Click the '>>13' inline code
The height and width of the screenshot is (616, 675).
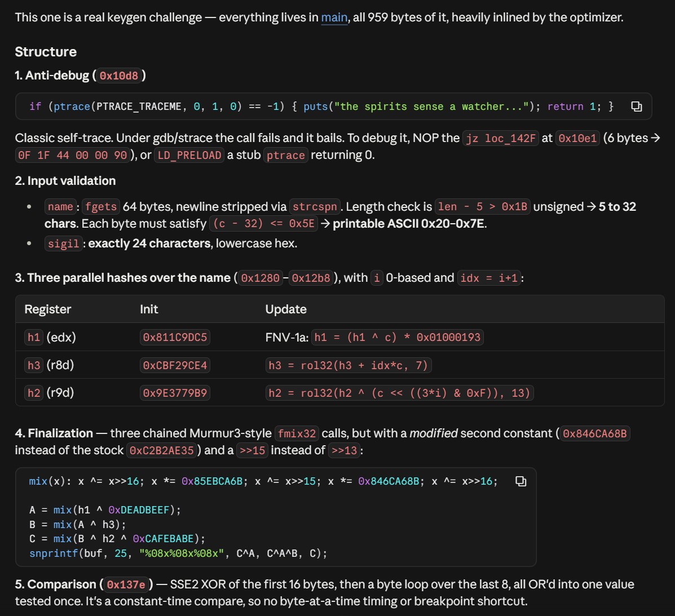[x=344, y=450]
